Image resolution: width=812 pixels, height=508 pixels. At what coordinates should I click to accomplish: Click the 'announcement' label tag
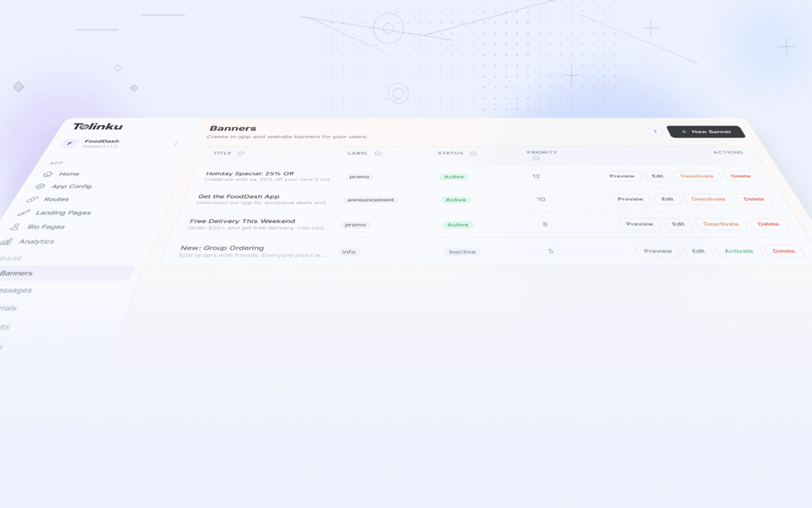tap(370, 200)
